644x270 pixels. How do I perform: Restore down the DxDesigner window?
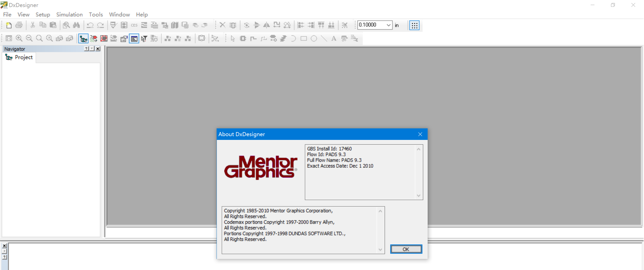click(613, 5)
